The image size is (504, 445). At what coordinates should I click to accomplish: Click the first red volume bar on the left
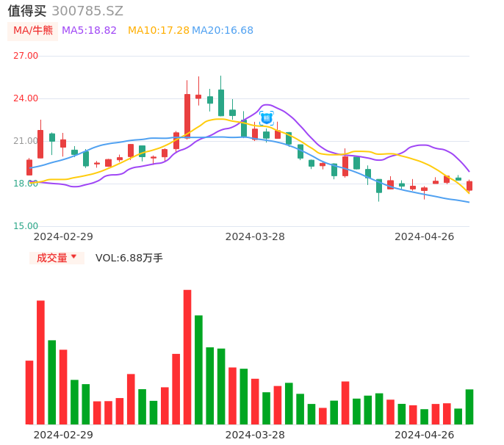pos(29,392)
